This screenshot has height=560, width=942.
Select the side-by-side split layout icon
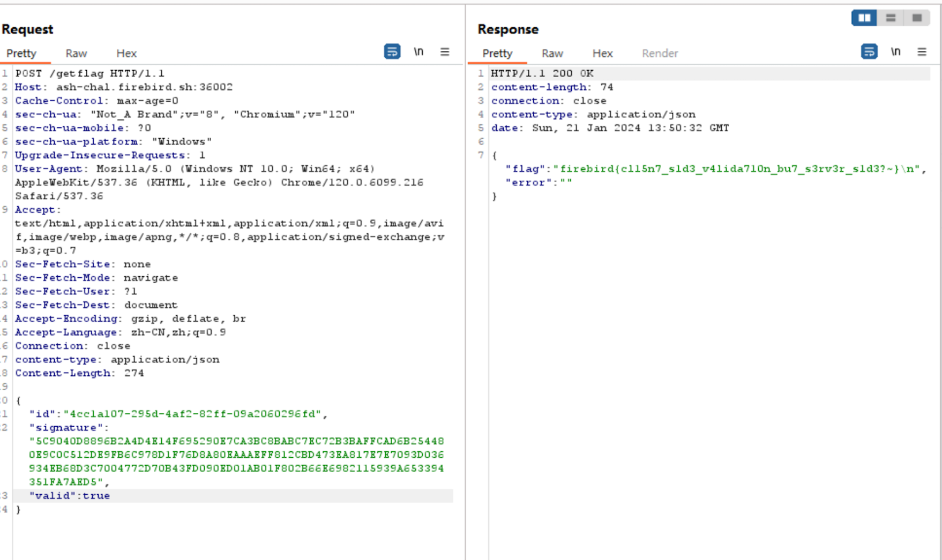[x=864, y=18]
